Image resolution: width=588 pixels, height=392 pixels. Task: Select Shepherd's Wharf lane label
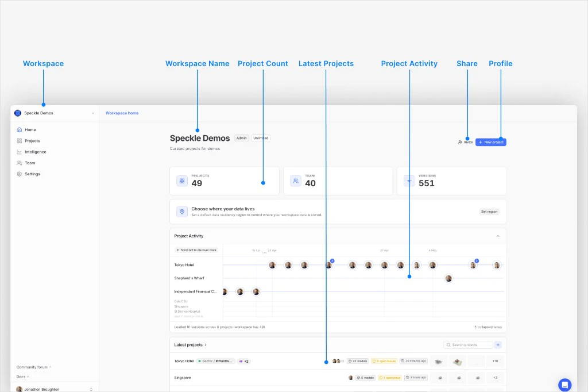(189, 278)
